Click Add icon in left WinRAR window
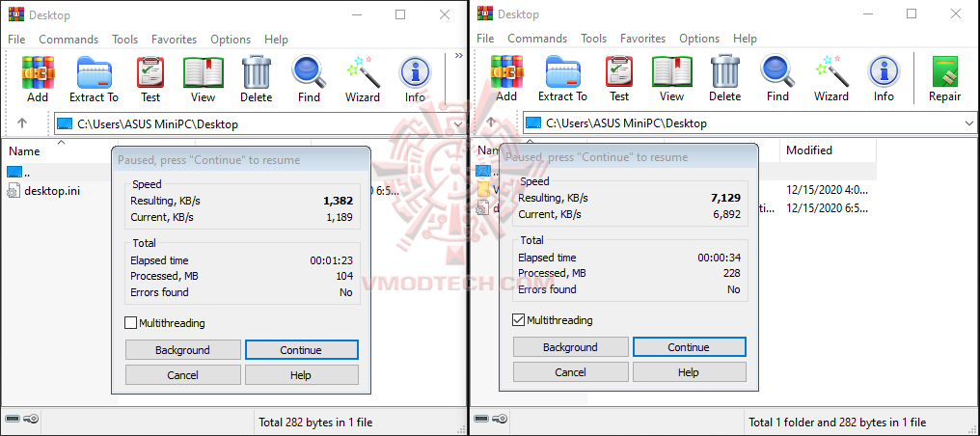The height and width of the screenshot is (436, 980). point(38,72)
